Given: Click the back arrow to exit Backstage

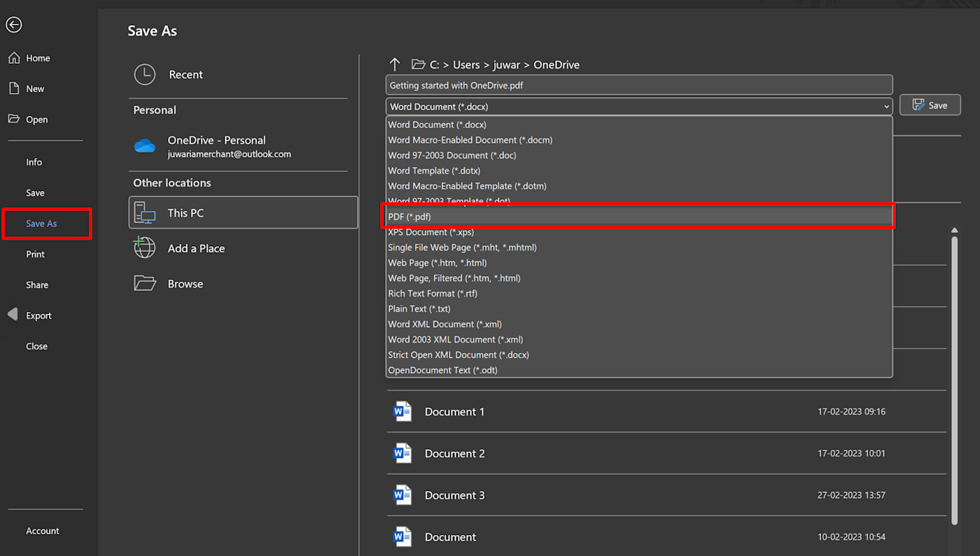Looking at the screenshot, I should click(14, 25).
